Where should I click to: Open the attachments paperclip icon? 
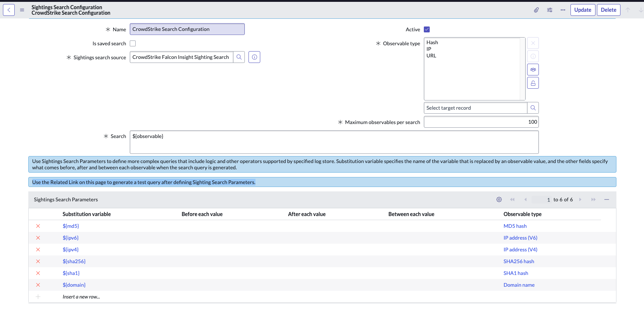pos(536,10)
